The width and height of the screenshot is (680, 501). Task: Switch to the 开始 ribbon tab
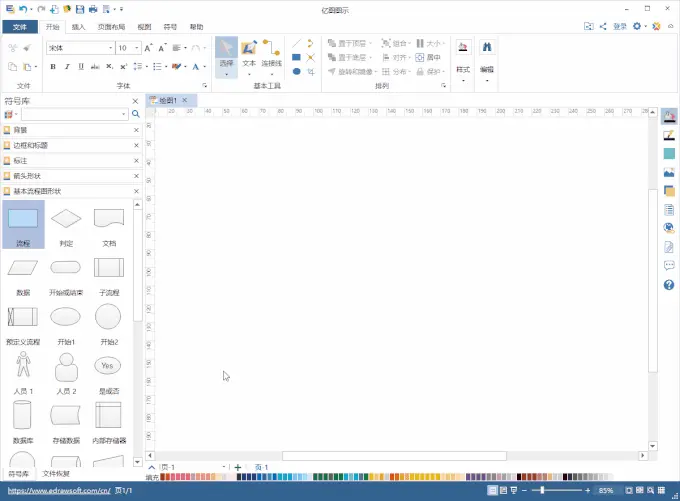coord(52,27)
